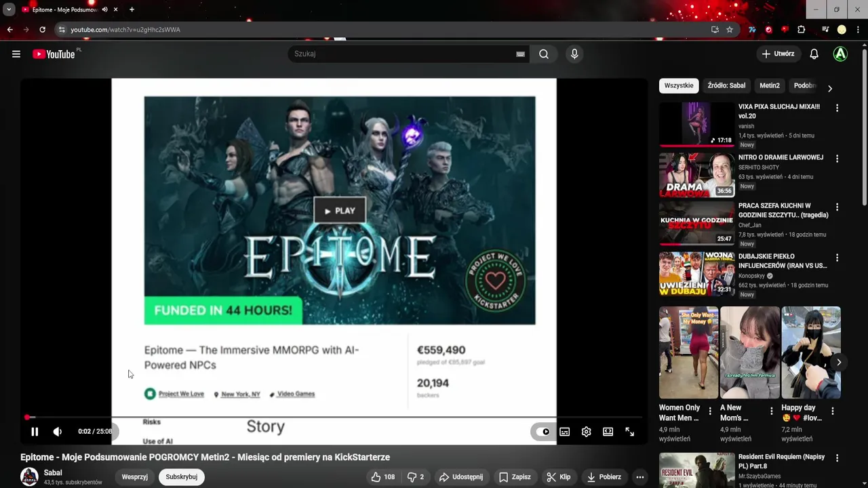The width and height of the screenshot is (868, 488).
Task: Open options for NITRO O DRAMIE LARWOWEJ
Action: click(837, 159)
